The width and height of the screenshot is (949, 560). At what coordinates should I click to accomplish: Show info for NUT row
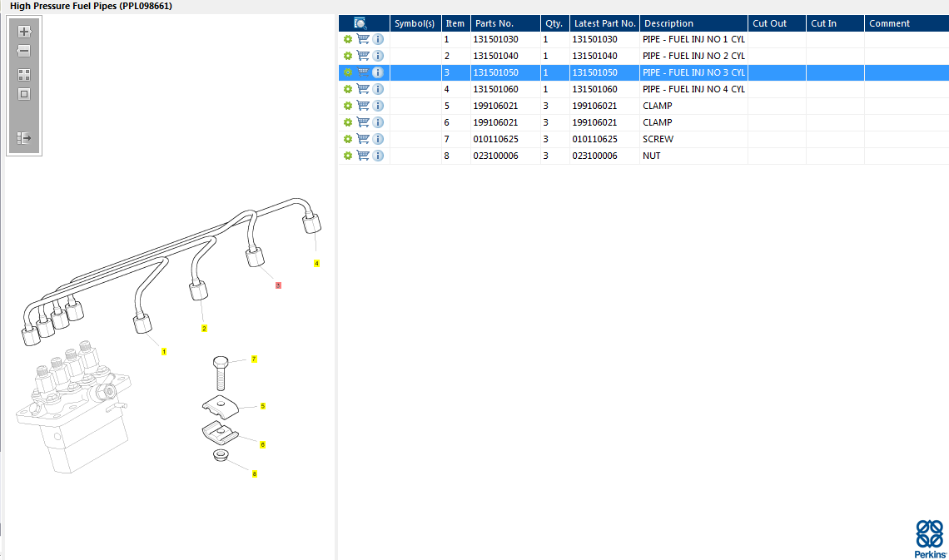(x=378, y=156)
